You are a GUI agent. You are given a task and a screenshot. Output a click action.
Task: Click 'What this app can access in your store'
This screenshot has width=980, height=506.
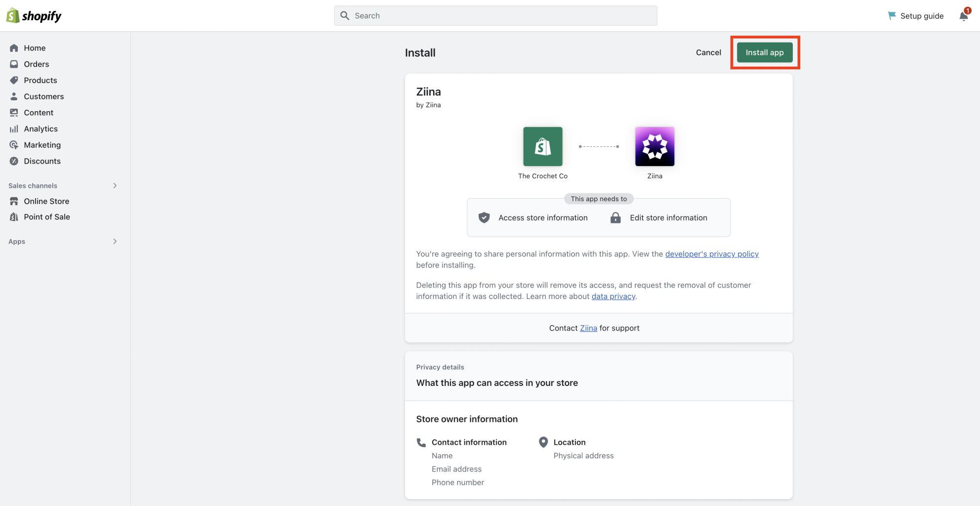(497, 383)
